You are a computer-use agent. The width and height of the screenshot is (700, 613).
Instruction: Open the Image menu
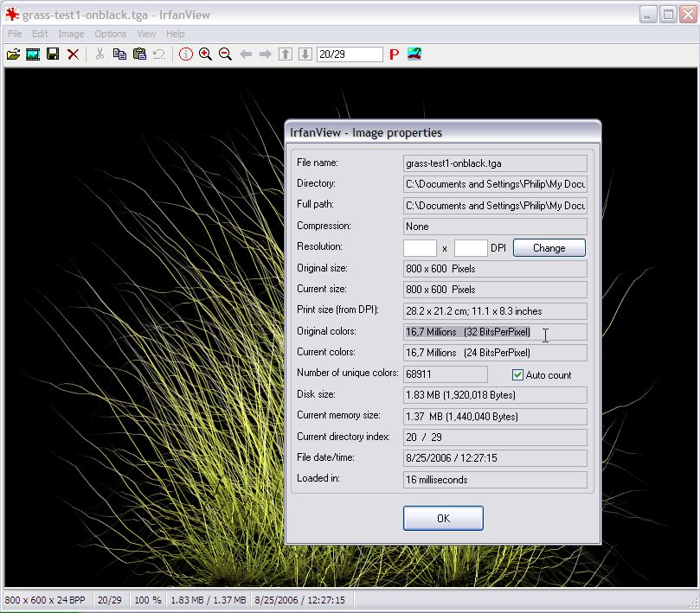pyautogui.click(x=71, y=34)
